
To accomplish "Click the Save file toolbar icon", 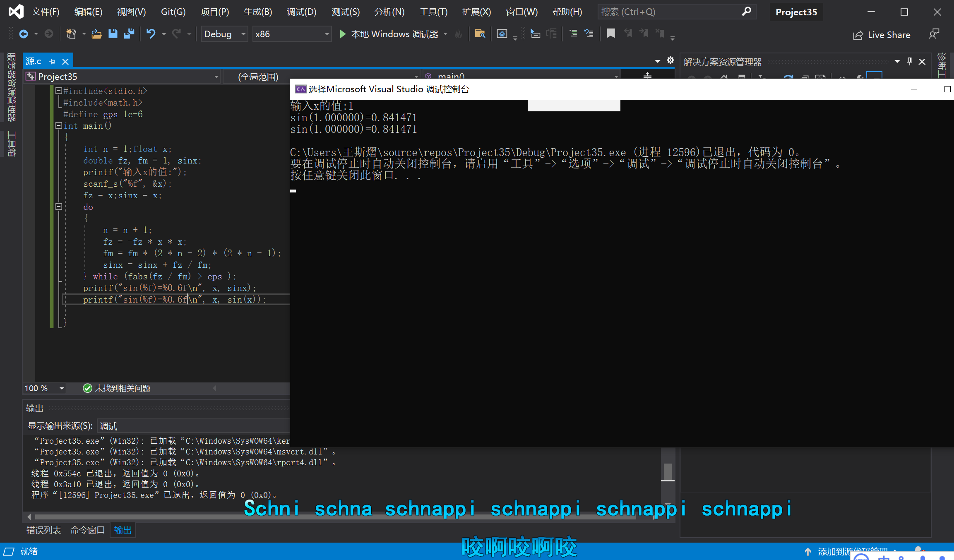I will coord(113,34).
